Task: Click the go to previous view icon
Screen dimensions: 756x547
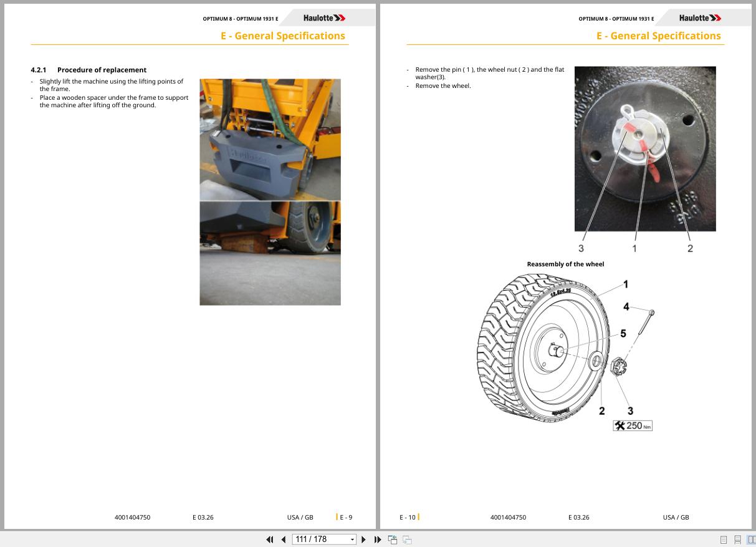Action: [x=393, y=540]
